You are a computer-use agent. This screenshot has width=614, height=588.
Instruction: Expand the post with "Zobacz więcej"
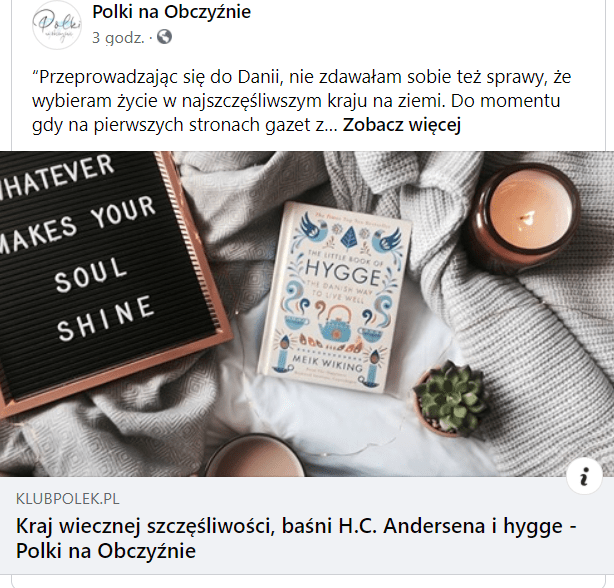pos(402,125)
